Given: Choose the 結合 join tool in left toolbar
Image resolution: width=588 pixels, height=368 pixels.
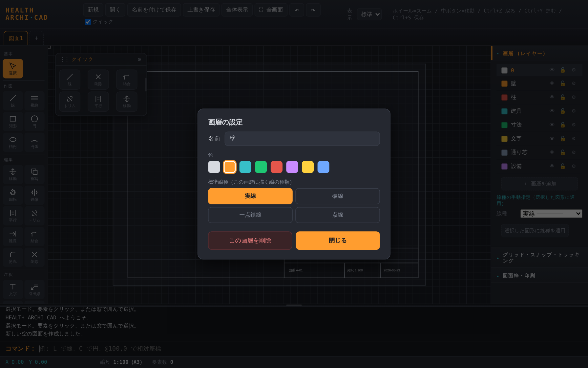Looking at the screenshot, I should [34, 236].
